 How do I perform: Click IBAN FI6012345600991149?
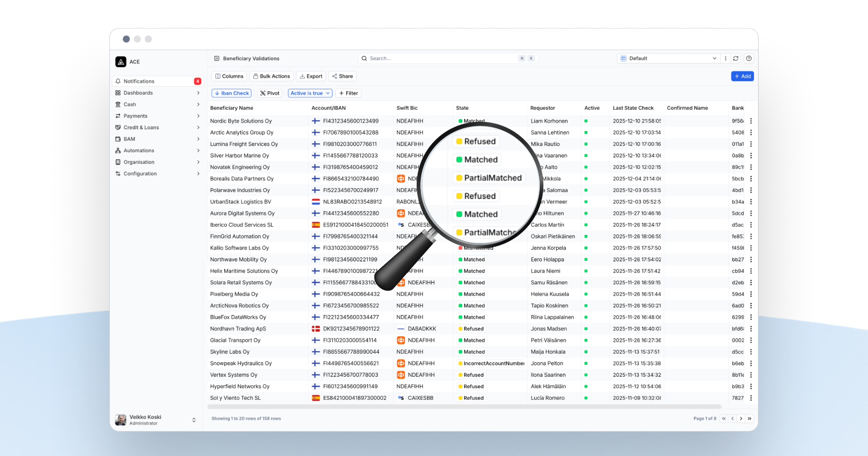pyautogui.click(x=350, y=386)
